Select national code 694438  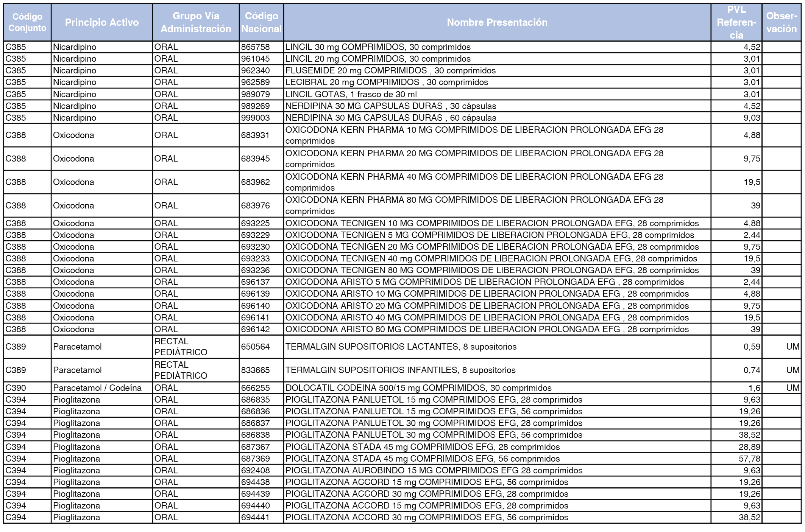[261, 482]
